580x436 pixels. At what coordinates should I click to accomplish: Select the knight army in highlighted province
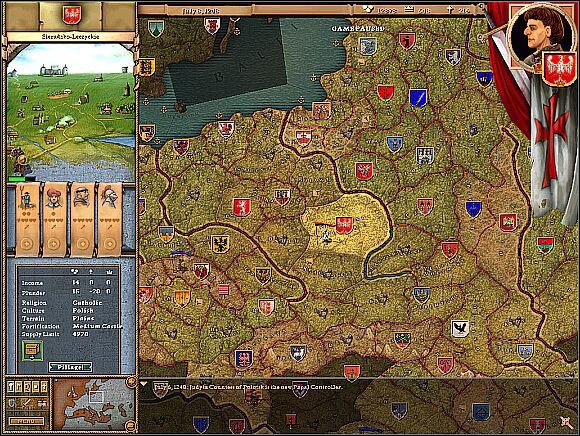click(326, 235)
